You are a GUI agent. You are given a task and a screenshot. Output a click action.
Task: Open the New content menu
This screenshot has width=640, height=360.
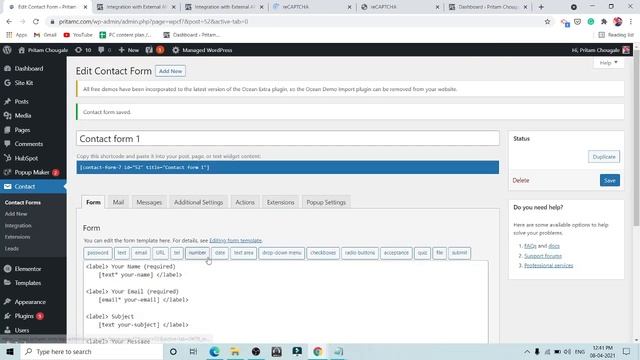pos(129,50)
